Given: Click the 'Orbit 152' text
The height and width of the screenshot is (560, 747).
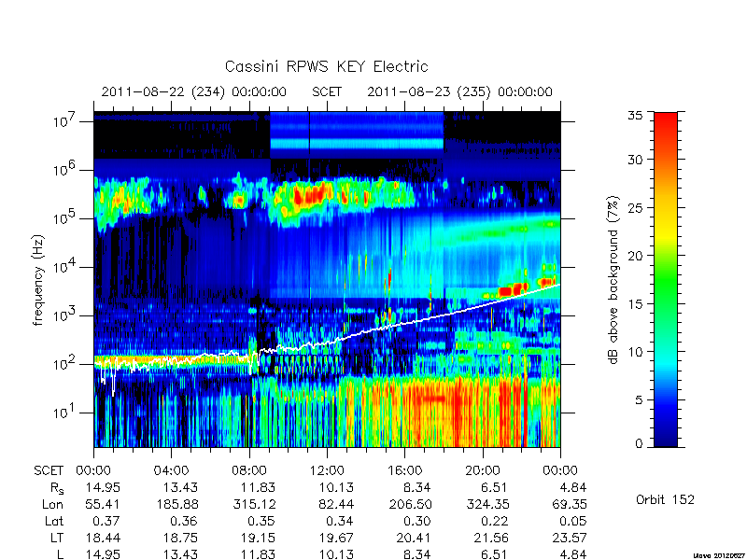Looking at the screenshot, I should (665, 499).
